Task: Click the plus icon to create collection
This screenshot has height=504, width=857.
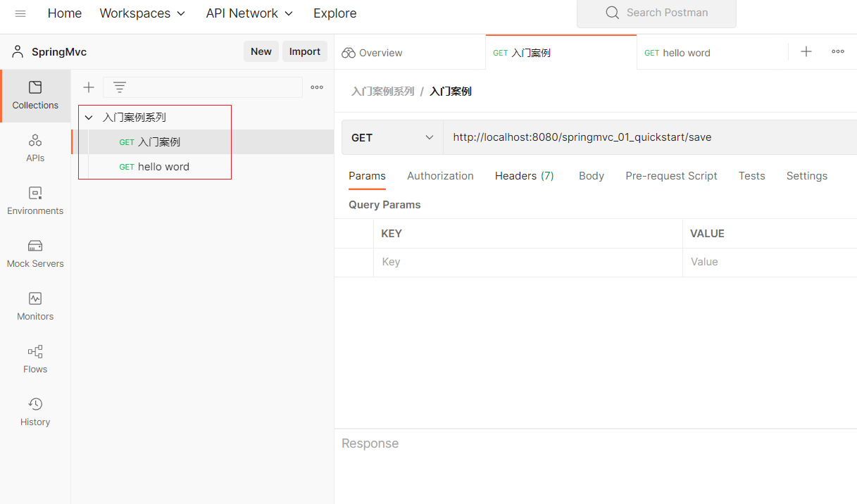Action: pyautogui.click(x=89, y=87)
